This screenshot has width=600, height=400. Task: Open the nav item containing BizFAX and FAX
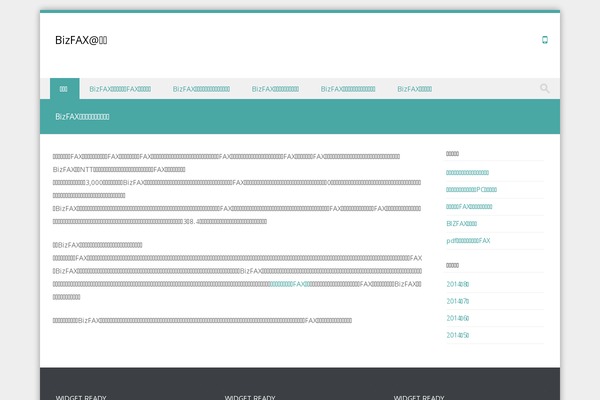120,89
